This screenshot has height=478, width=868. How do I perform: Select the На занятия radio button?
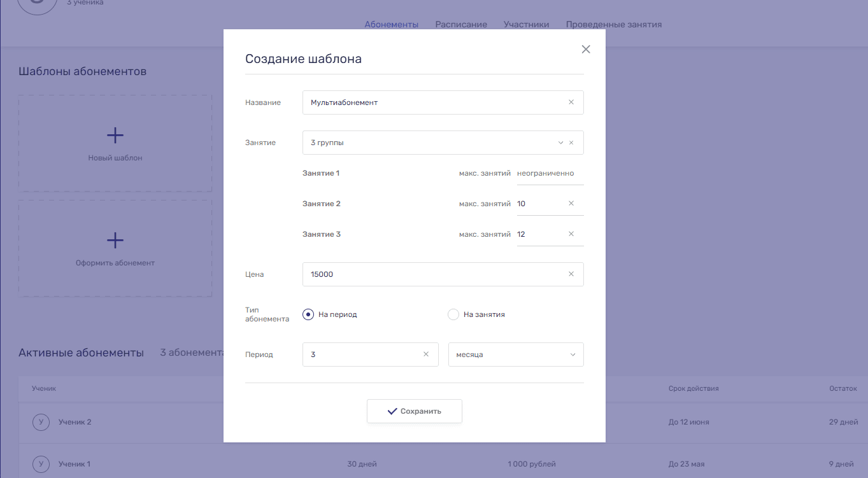(453, 314)
